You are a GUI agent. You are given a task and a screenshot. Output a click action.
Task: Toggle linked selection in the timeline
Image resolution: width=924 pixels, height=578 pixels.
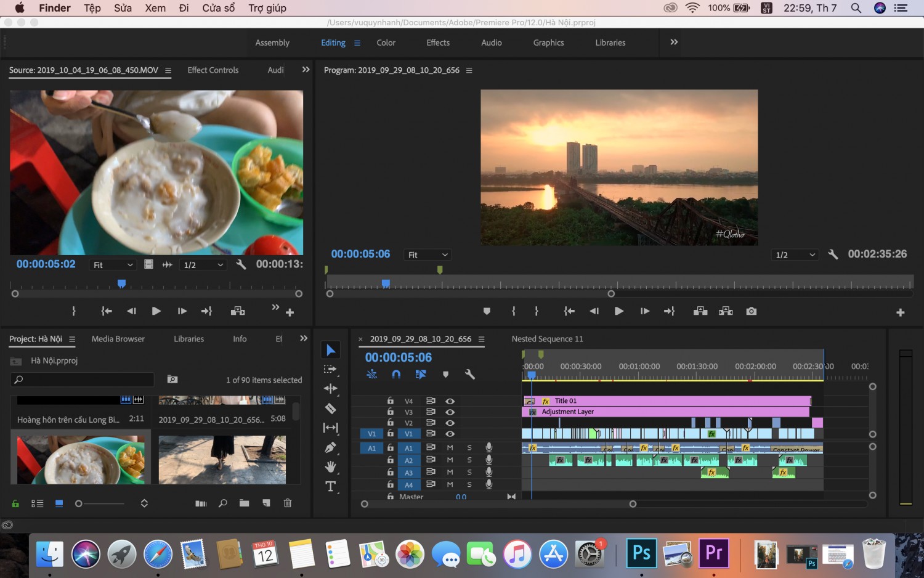pos(421,374)
